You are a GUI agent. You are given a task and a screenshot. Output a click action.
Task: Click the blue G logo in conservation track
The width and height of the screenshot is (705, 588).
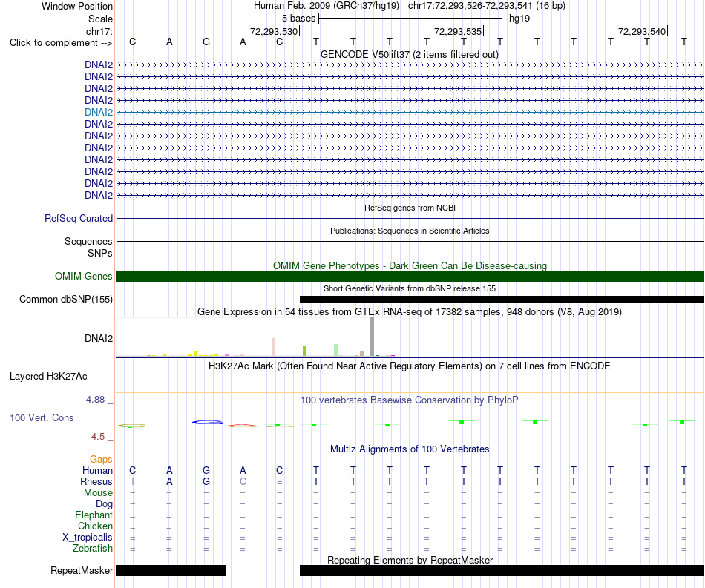coord(207,422)
